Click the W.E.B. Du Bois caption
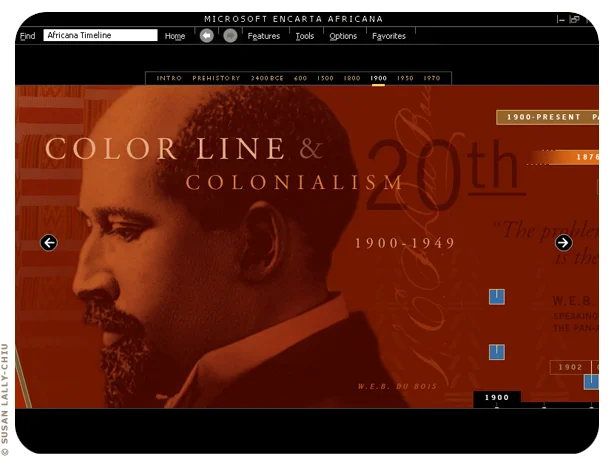614x467 pixels. tap(397, 387)
